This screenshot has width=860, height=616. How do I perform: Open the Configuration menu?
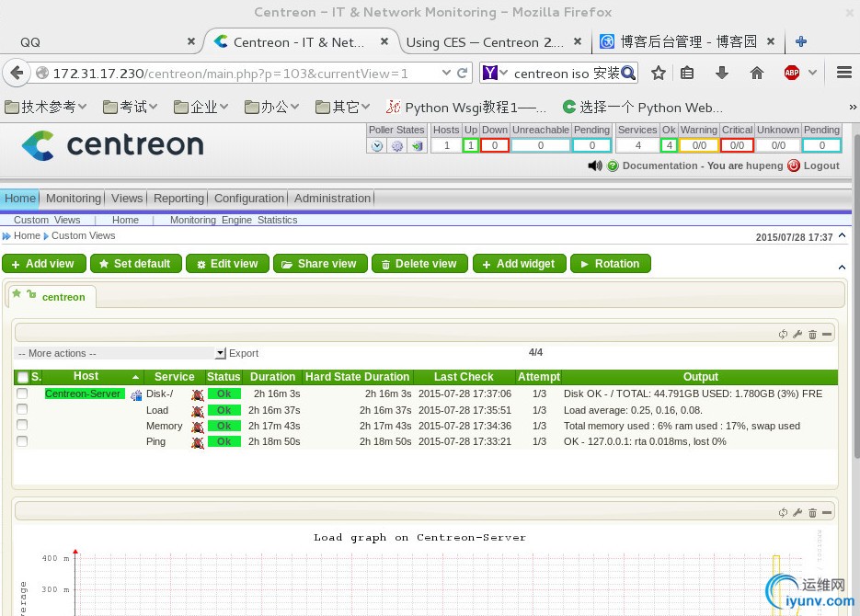pyautogui.click(x=249, y=199)
